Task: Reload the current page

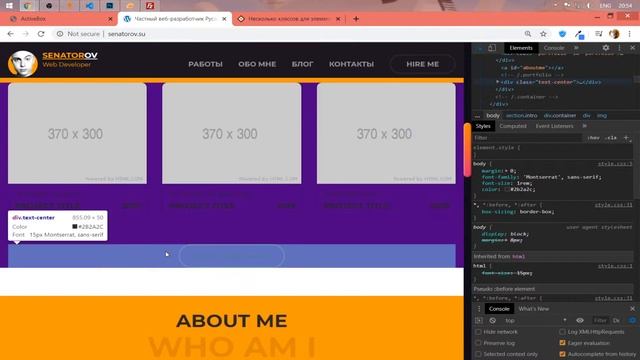Action: pyautogui.click(x=41, y=34)
